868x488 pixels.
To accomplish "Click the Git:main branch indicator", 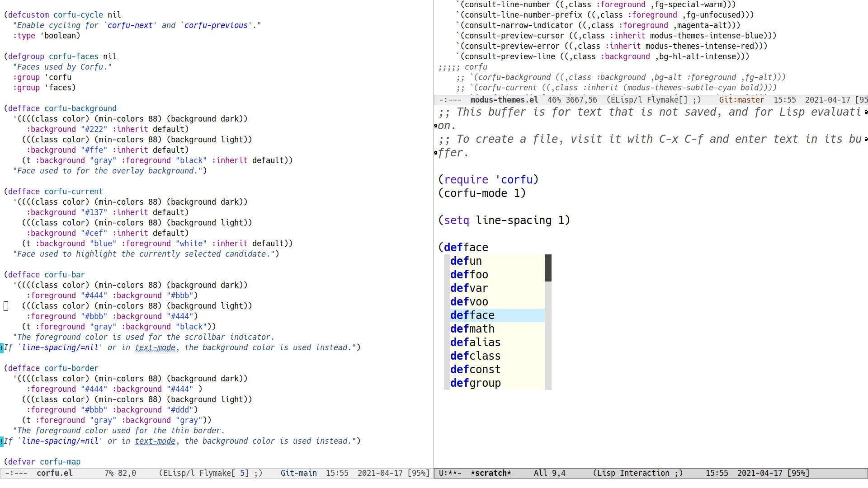I will (298, 473).
